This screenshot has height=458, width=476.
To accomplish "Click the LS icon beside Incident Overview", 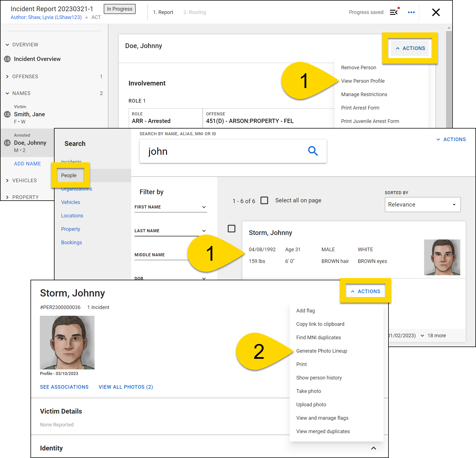I will pos(8,59).
